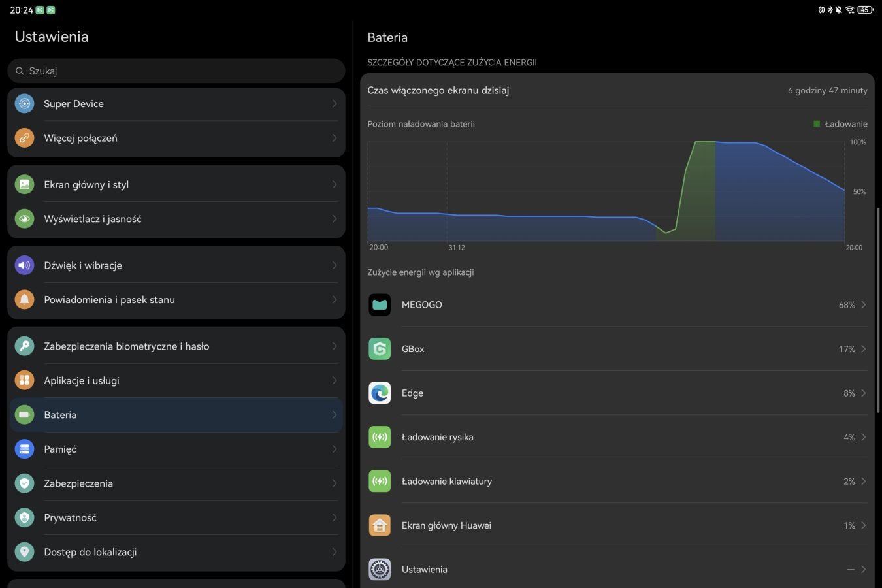Click the Ustawienia heading
Image resolution: width=882 pixels, height=588 pixels.
coord(52,37)
